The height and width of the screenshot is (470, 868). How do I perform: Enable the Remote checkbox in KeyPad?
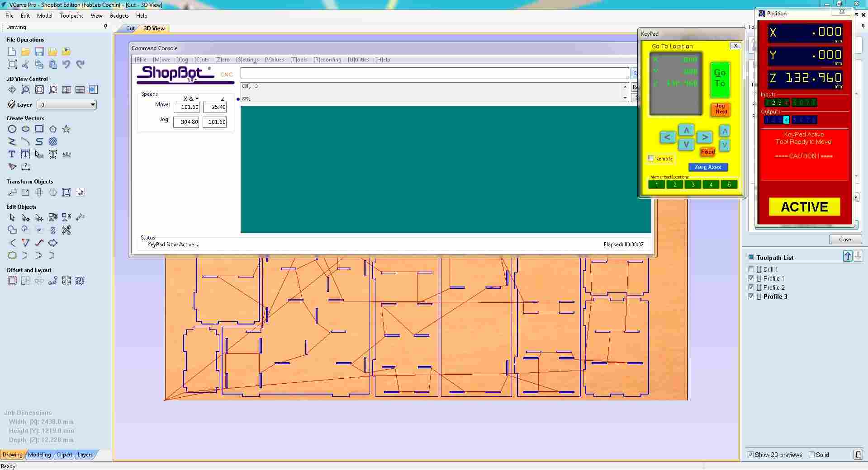click(x=651, y=158)
